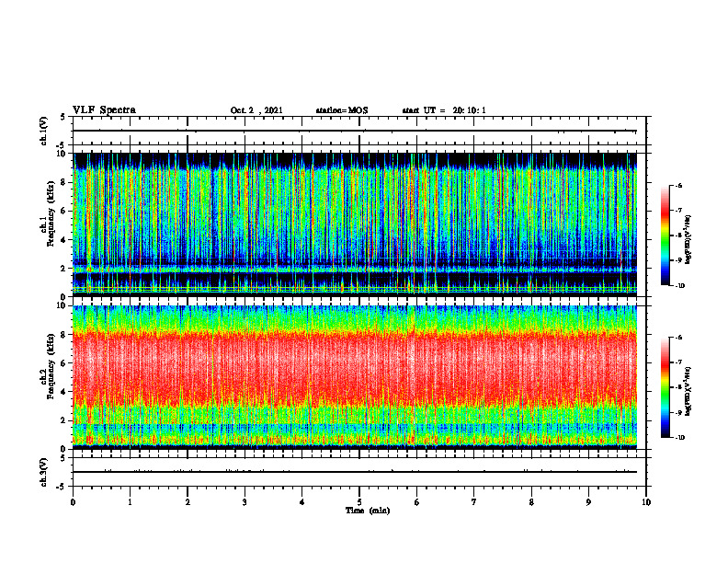Click the "ch.3(V)" axis label
This screenshot has width=728, height=563.
click(x=44, y=473)
